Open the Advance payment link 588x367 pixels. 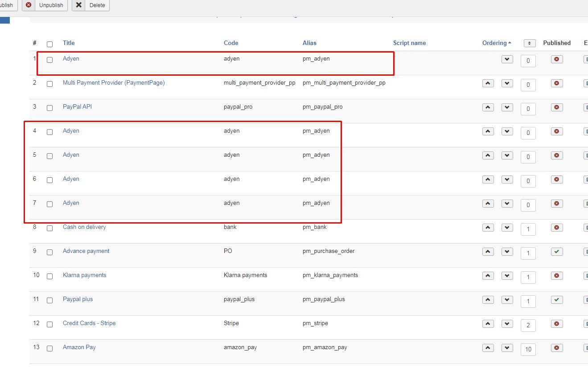click(x=86, y=251)
